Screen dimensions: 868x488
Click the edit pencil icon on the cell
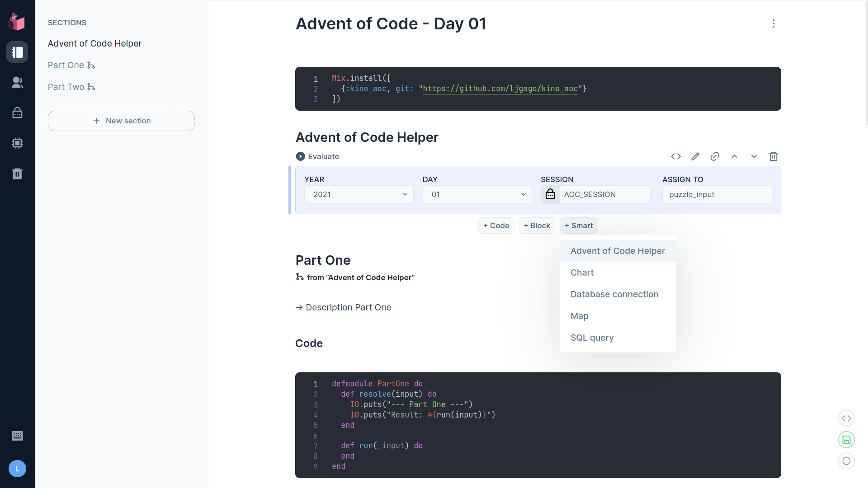tap(694, 156)
